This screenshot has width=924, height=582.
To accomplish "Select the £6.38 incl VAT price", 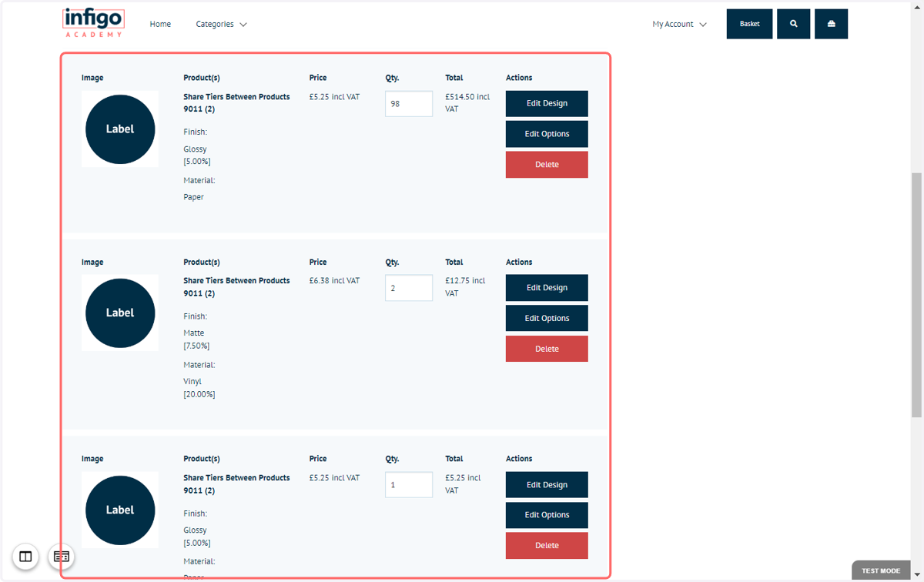I will pyautogui.click(x=334, y=281).
